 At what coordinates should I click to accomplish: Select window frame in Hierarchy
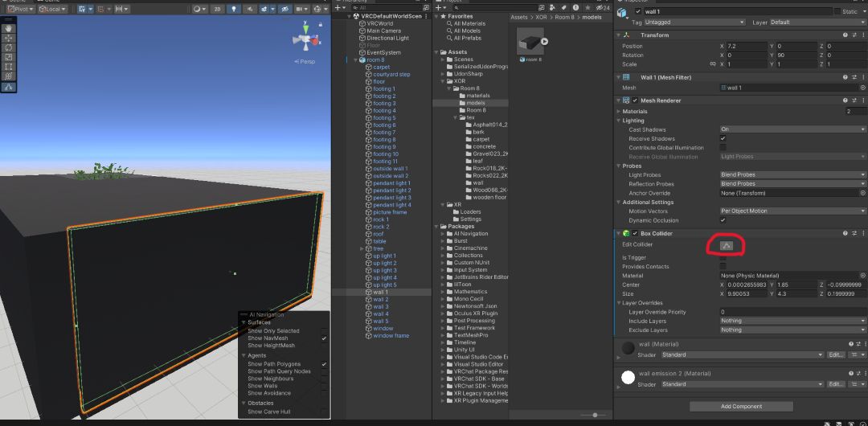391,336
